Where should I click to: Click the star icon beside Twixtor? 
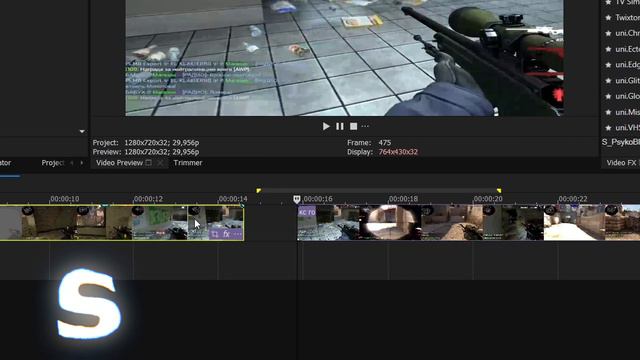coord(608,18)
